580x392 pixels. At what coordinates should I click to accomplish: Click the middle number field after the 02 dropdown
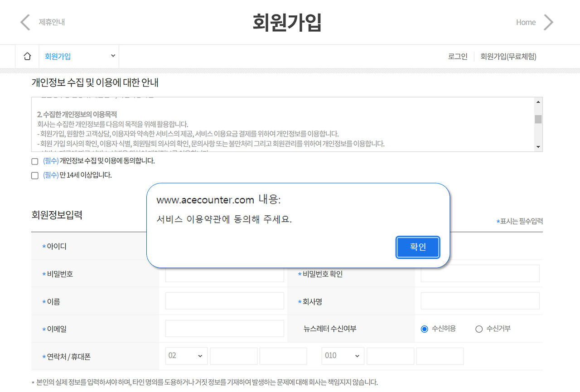tap(234, 356)
